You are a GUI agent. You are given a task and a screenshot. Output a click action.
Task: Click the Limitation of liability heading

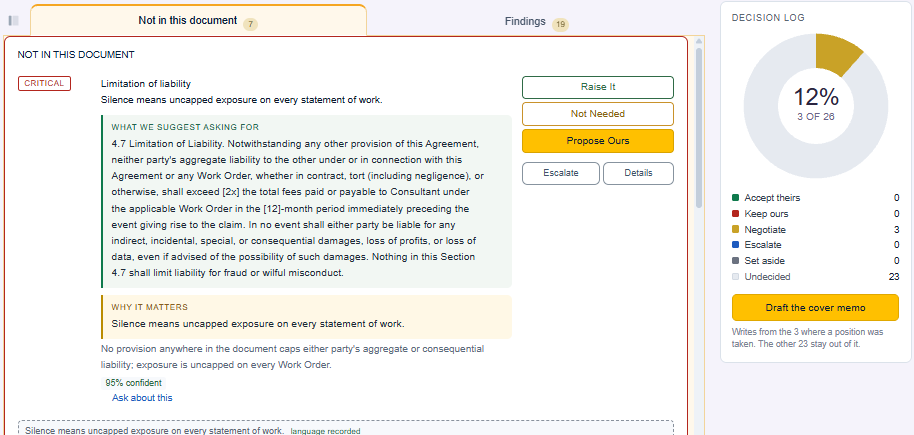click(x=146, y=84)
